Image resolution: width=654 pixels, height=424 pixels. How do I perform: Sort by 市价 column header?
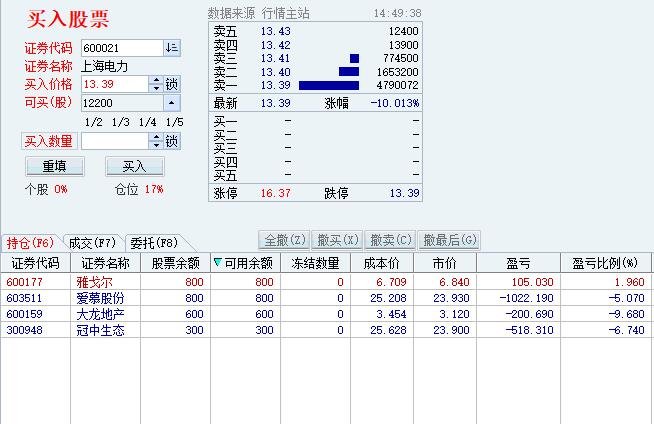click(445, 263)
